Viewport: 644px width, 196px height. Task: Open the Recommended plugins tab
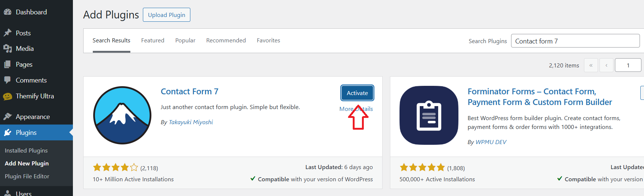pyautogui.click(x=226, y=41)
